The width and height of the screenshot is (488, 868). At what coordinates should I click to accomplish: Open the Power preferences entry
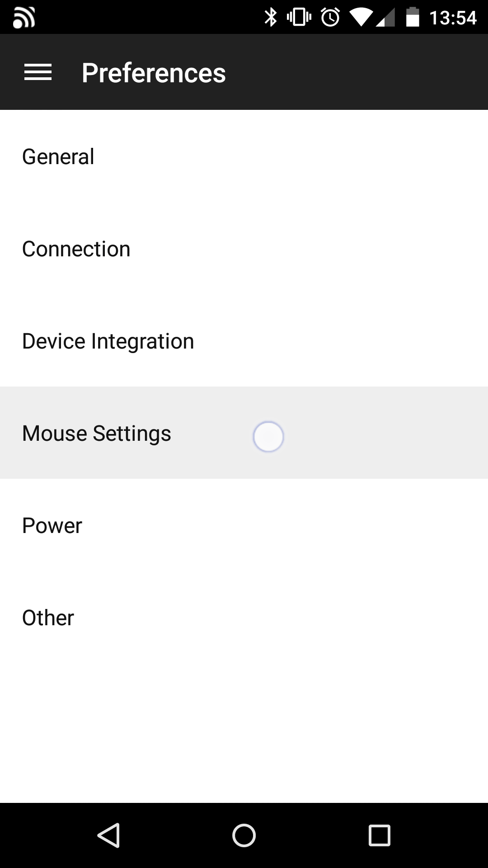coord(52,525)
